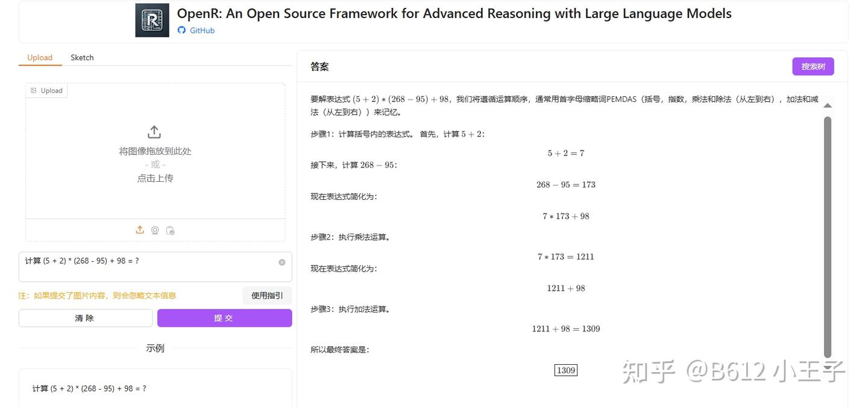Select the orange upload image icon
This screenshot has height=407, width=868.
click(x=139, y=229)
